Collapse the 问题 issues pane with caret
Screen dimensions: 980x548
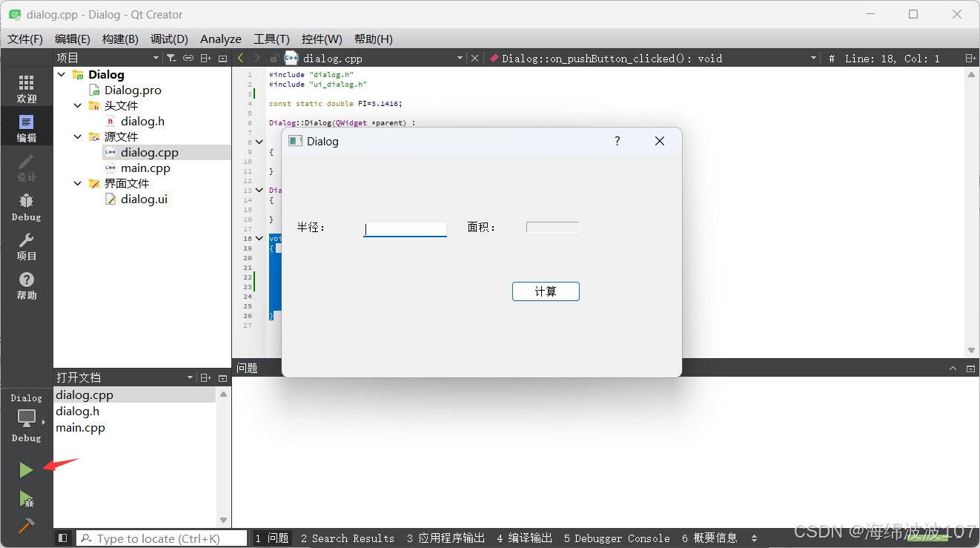click(953, 368)
